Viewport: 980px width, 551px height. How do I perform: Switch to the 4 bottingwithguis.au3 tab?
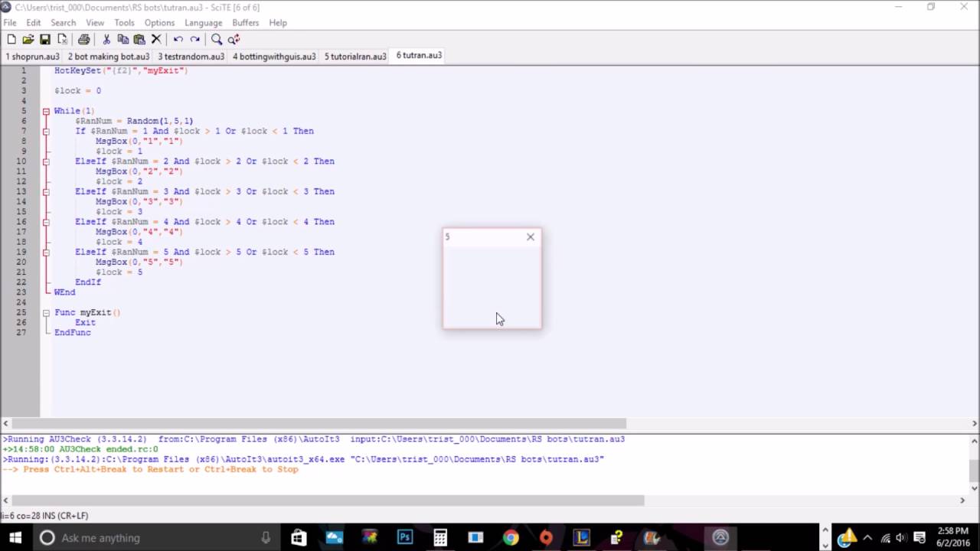tap(274, 56)
